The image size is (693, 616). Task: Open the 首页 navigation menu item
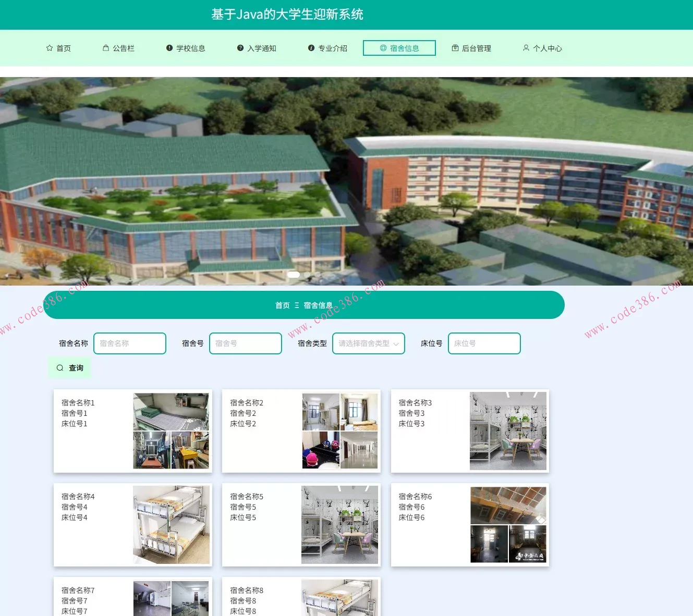point(58,48)
